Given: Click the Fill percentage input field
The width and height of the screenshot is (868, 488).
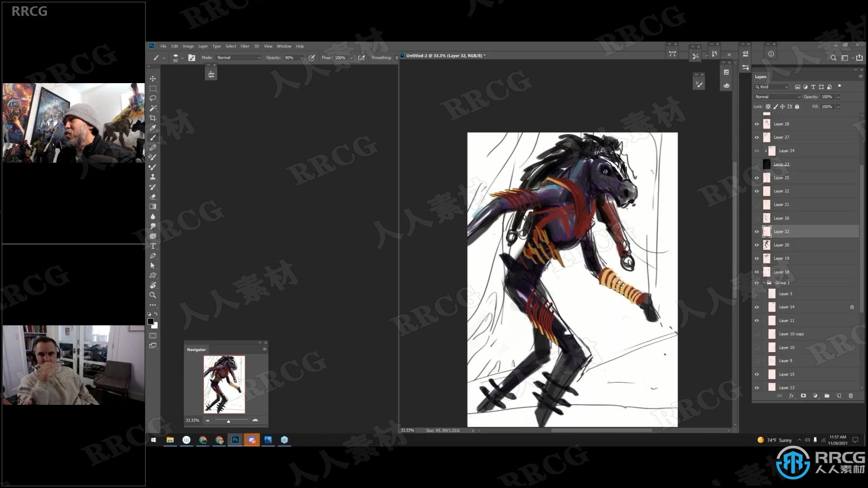Looking at the screenshot, I should [x=827, y=106].
